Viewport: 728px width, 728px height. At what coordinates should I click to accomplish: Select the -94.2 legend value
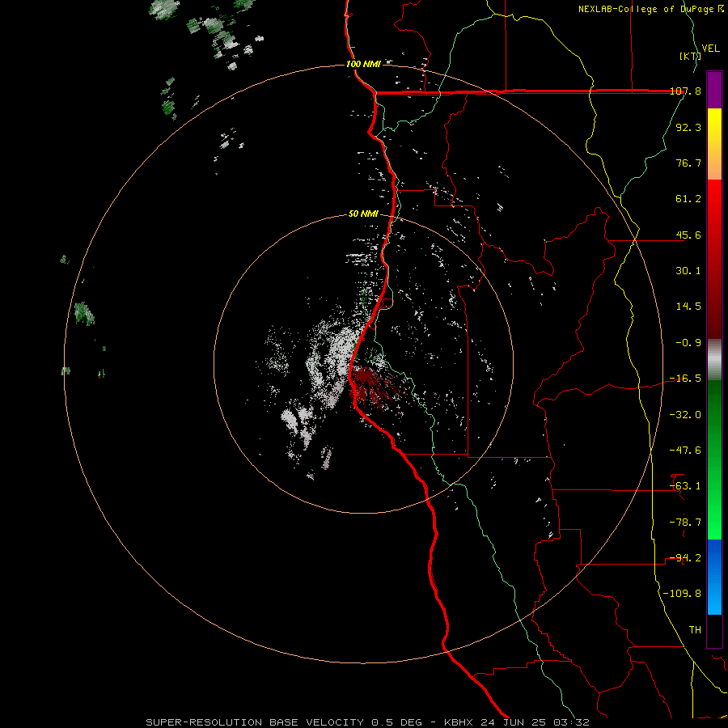pyautogui.click(x=685, y=558)
